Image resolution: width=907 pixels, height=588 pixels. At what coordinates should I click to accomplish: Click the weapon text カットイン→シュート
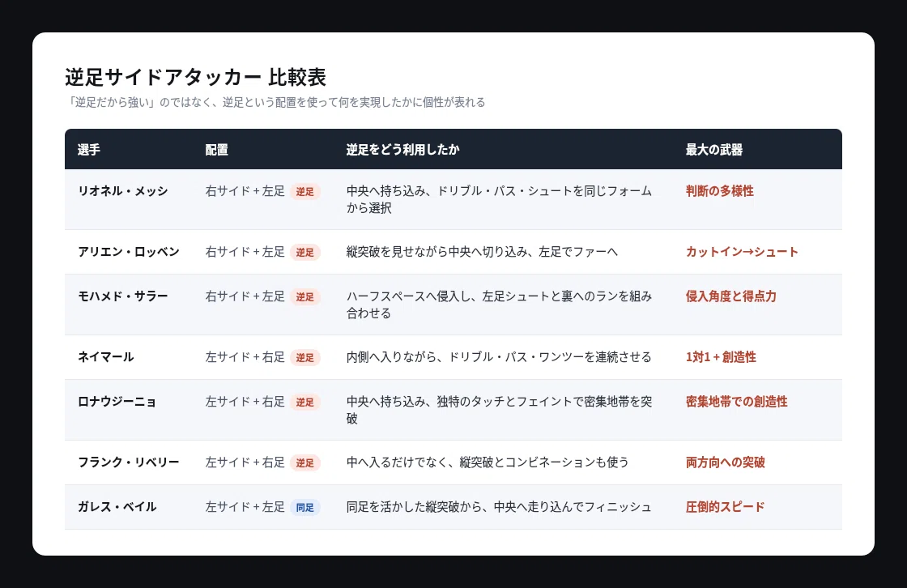pos(742,252)
